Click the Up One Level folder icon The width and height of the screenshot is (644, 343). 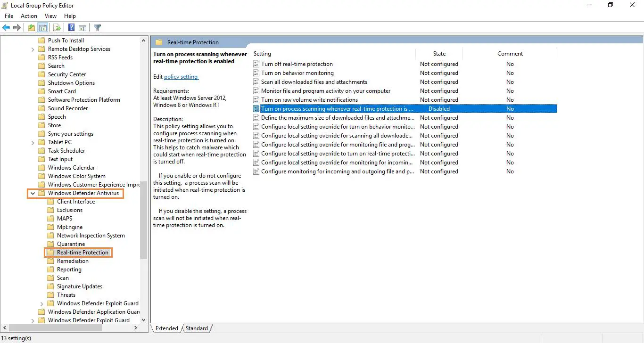[31, 28]
